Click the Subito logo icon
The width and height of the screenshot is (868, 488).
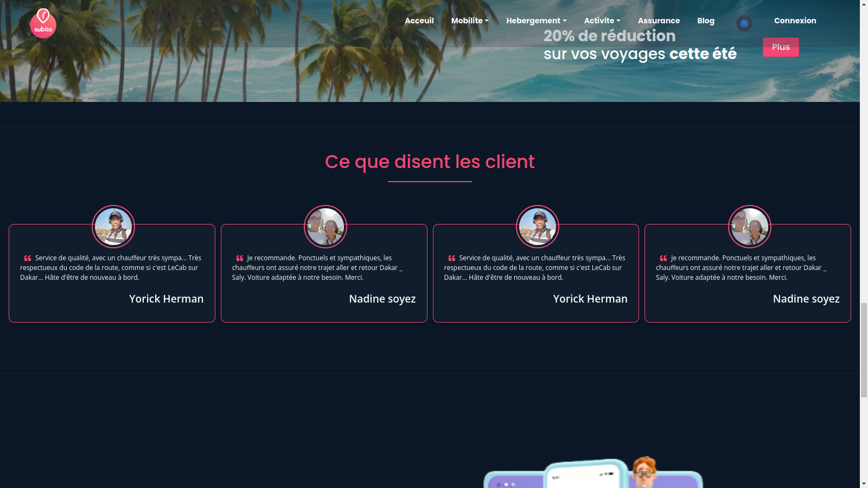43,23
